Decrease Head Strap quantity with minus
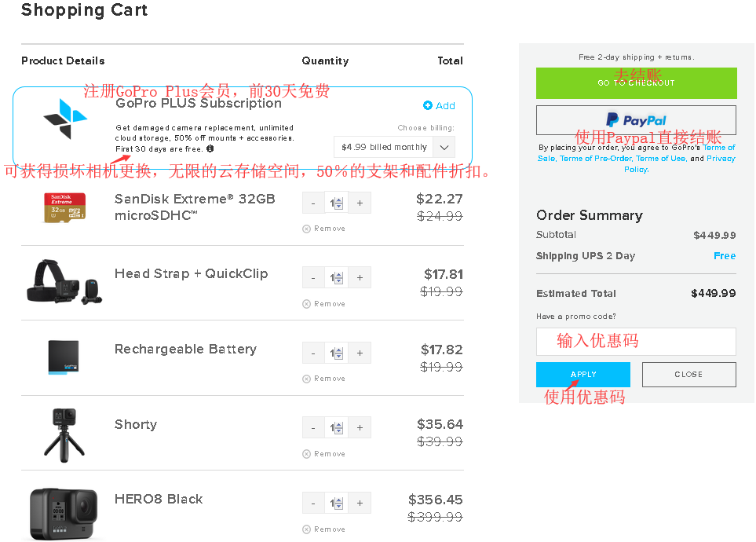This screenshot has width=756, height=542. (x=313, y=278)
